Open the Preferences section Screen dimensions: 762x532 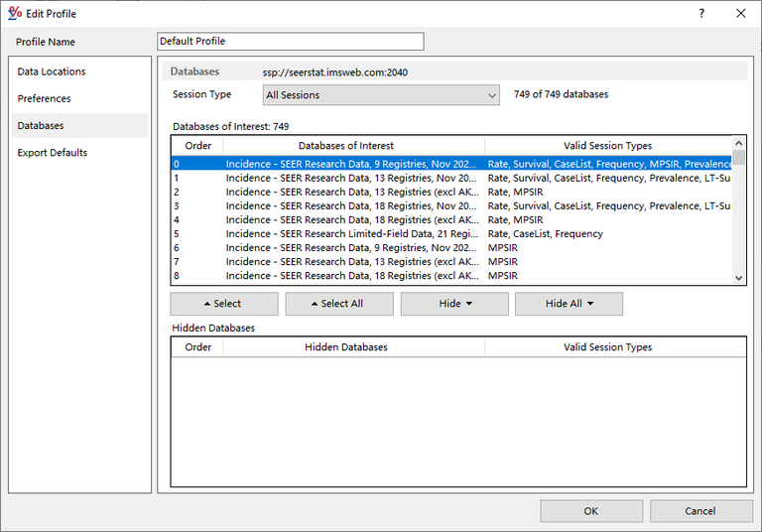tap(45, 98)
